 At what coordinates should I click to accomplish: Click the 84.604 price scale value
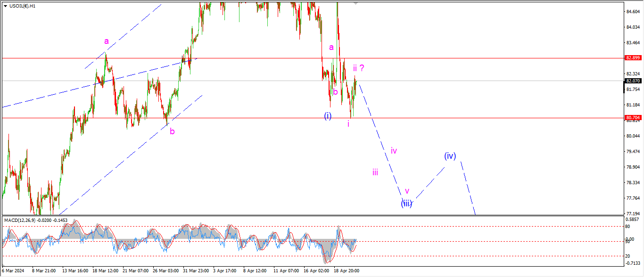point(633,11)
